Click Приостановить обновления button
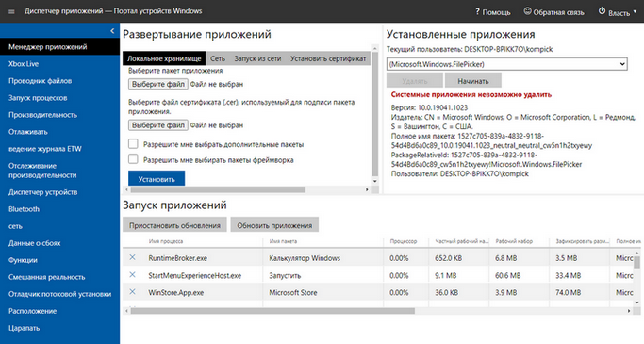The width and height of the screenshot is (644, 344). pyautogui.click(x=174, y=225)
